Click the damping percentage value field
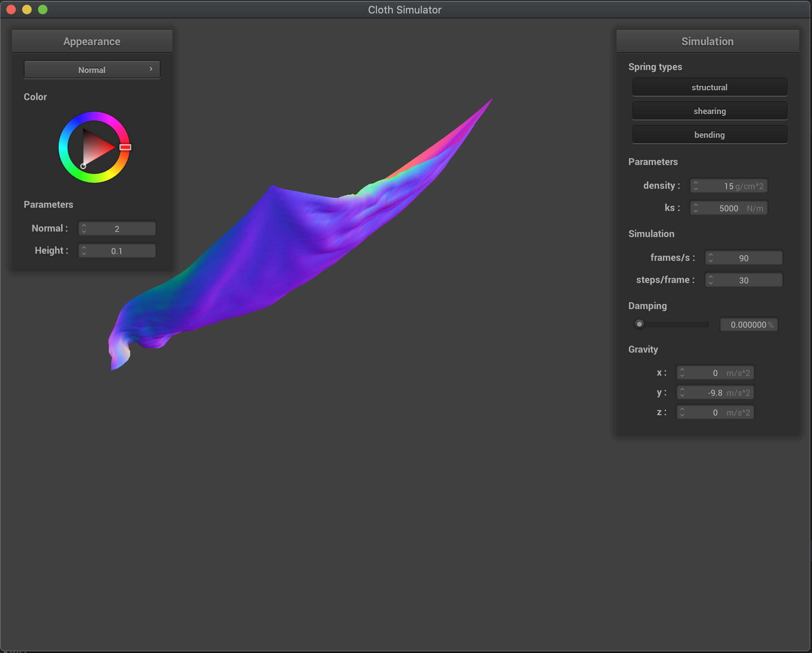 (748, 325)
